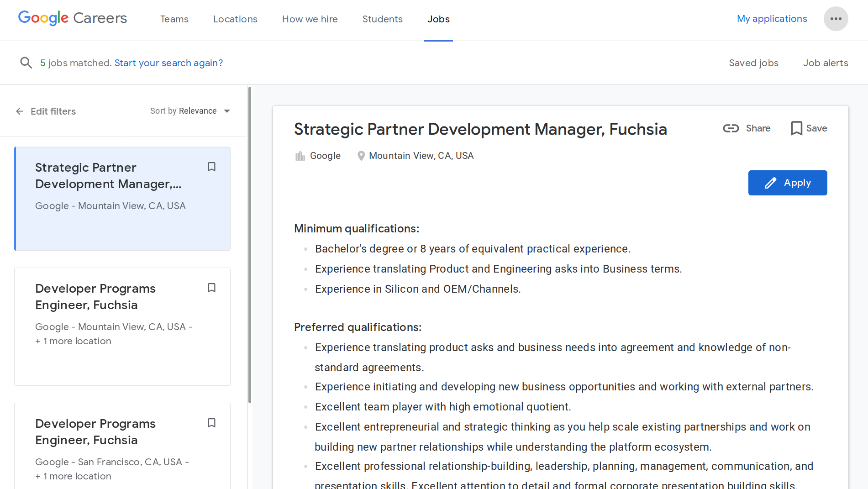Open the more options ellipsis menu
Viewport: 868px width, 489px height.
tap(836, 19)
